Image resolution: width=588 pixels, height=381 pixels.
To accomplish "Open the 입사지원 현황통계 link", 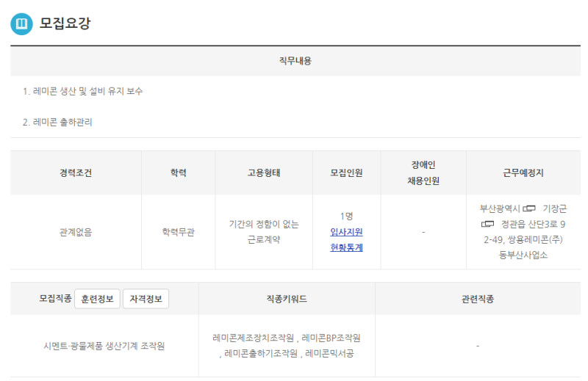I will click(346, 239).
